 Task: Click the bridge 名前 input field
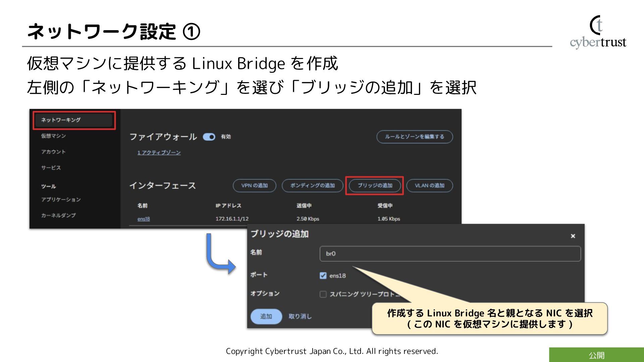450,254
